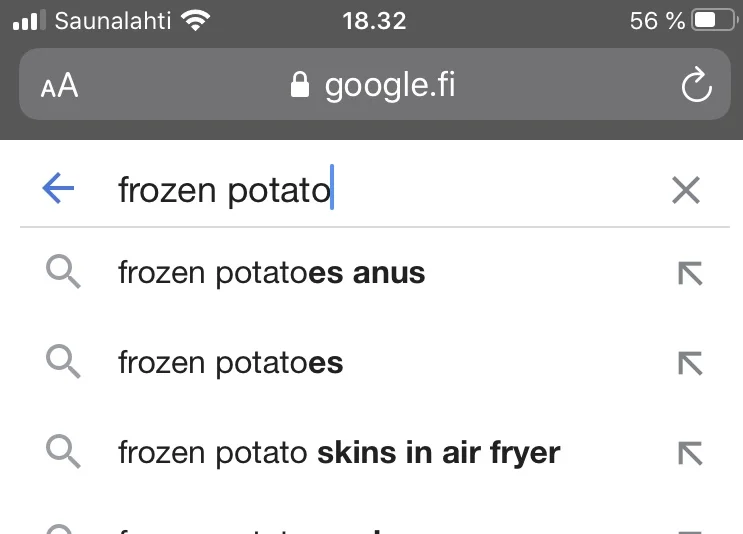Clear the search text with X icon
743x534 pixels.
(685, 190)
